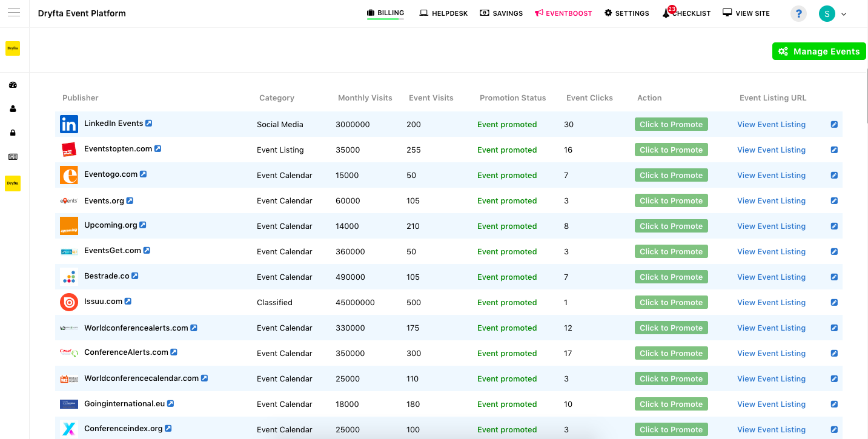Click the Event Clicks column header
868x439 pixels.
(589, 97)
